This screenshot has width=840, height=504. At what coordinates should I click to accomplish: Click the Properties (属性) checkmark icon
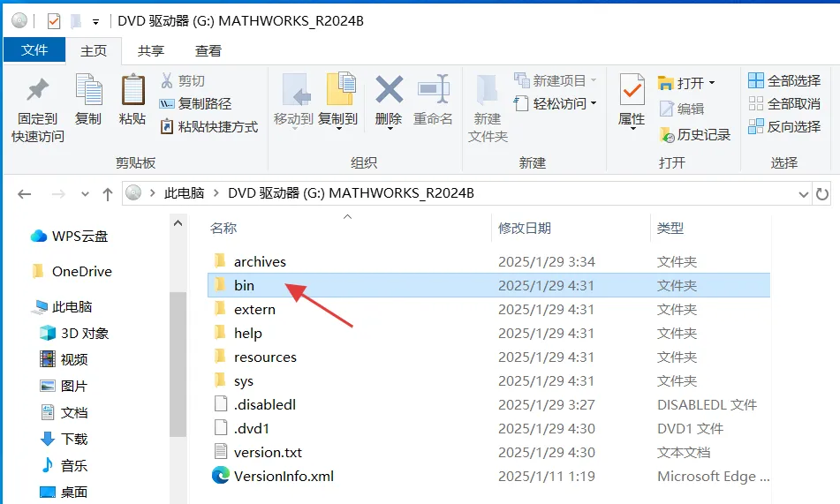click(632, 89)
